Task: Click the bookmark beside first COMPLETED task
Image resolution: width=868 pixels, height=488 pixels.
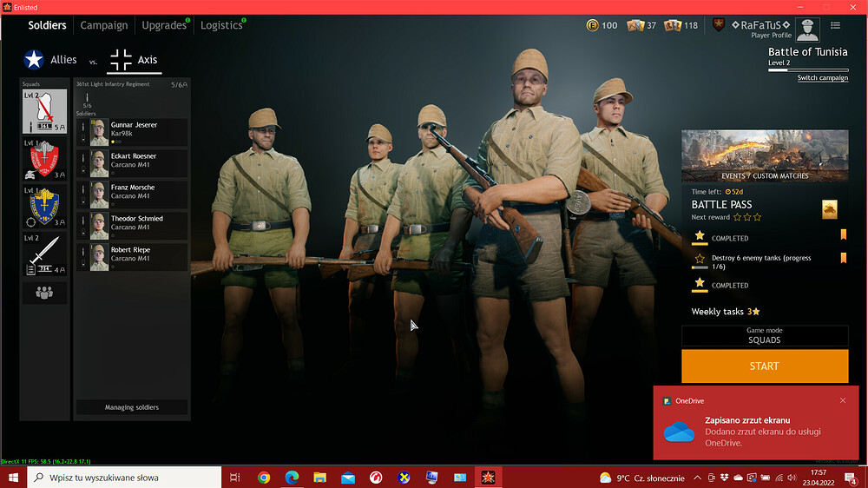Action: pos(844,234)
